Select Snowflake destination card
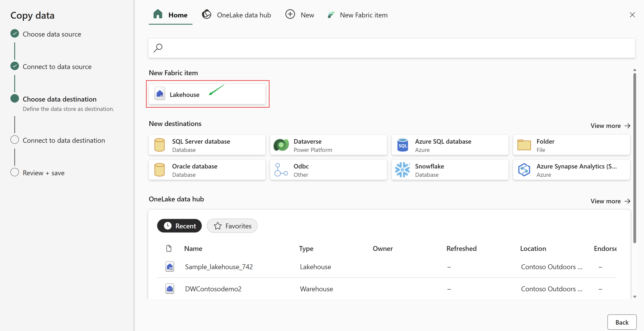This screenshot has width=644, height=331. click(450, 170)
